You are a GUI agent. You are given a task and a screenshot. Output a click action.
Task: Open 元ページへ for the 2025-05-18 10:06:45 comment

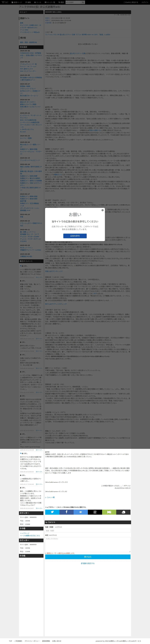(x=39, y=472)
